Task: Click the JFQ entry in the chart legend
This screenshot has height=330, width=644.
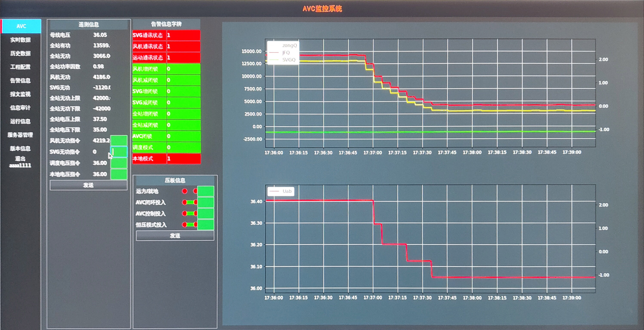Action: point(285,53)
